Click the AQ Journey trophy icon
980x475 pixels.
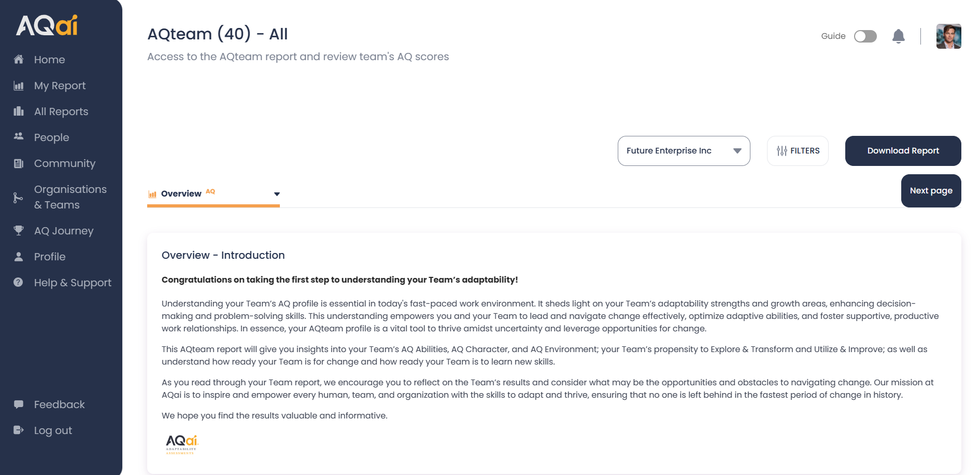coord(19,230)
